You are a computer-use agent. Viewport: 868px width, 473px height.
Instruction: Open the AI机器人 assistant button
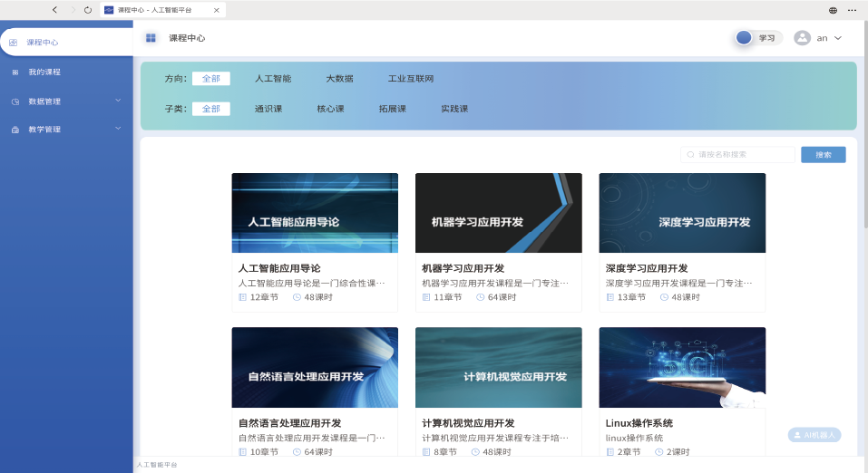point(814,435)
